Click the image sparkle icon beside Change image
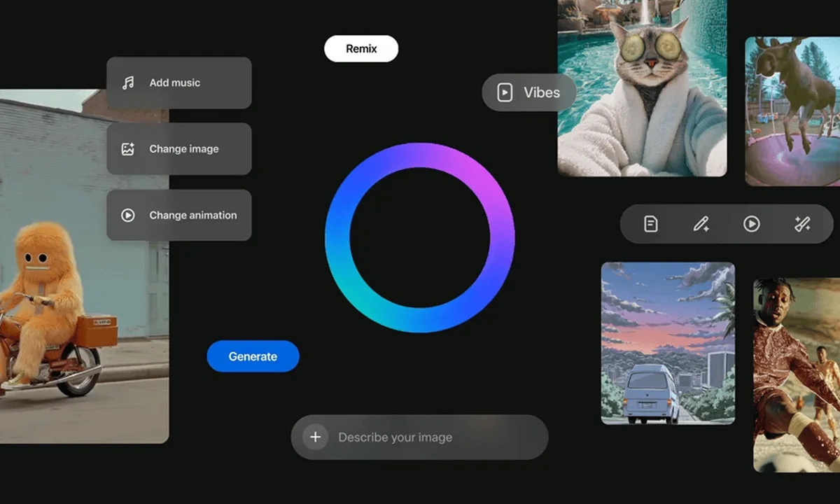The width and height of the screenshot is (840, 504). [128, 149]
